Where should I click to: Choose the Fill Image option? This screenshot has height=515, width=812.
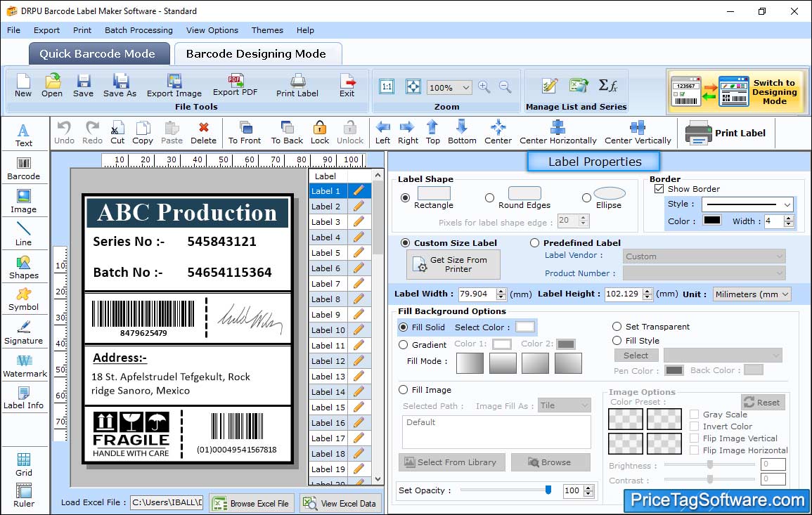click(404, 390)
